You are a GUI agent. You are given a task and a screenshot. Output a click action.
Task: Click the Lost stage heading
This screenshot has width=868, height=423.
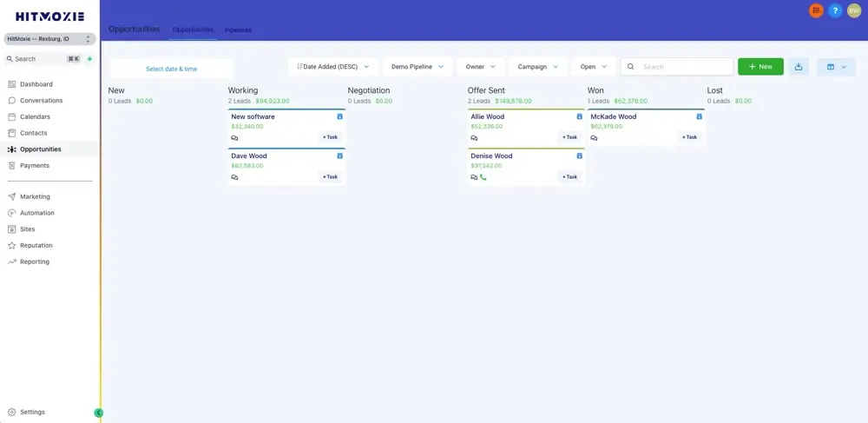coord(714,90)
